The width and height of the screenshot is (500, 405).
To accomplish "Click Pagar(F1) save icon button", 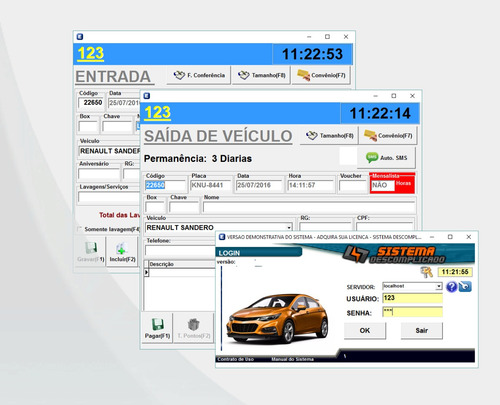I will (157, 328).
